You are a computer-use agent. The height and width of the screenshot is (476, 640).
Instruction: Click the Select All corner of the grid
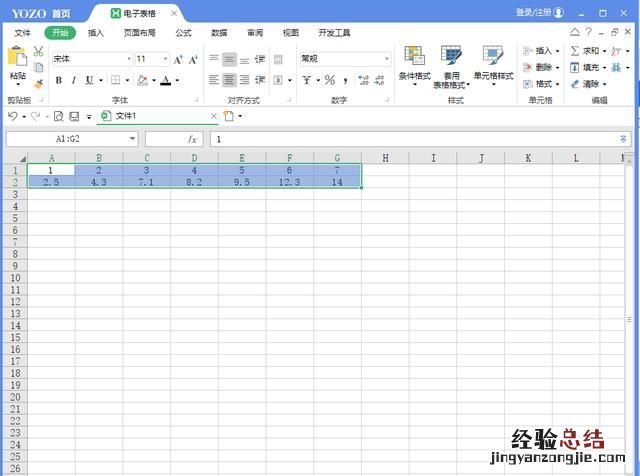pyautogui.click(x=15, y=158)
